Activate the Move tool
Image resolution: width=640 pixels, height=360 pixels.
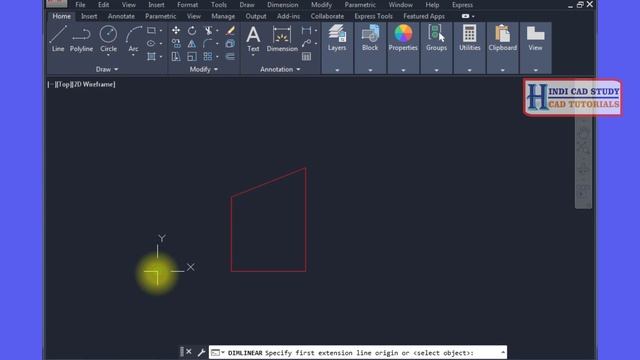click(x=176, y=31)
